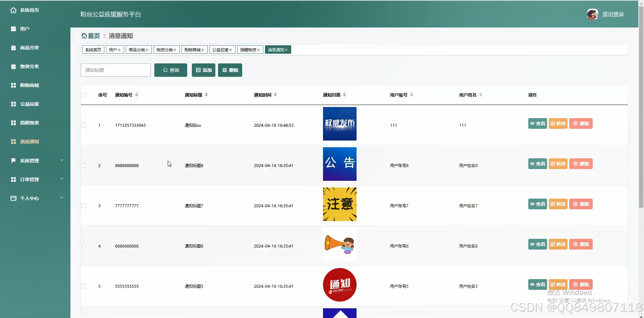The height and width of the screenshot is (318, 644).
Task: Click the 系统首页 home icon in sidebar
Action: tap(13, 10)
